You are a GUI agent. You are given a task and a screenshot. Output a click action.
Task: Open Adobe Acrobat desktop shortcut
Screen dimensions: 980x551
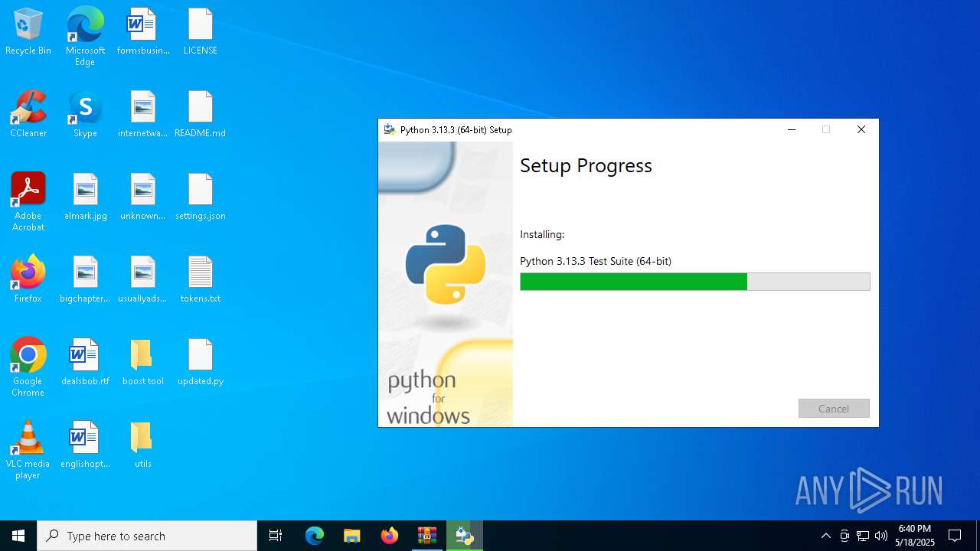point(28,202)
